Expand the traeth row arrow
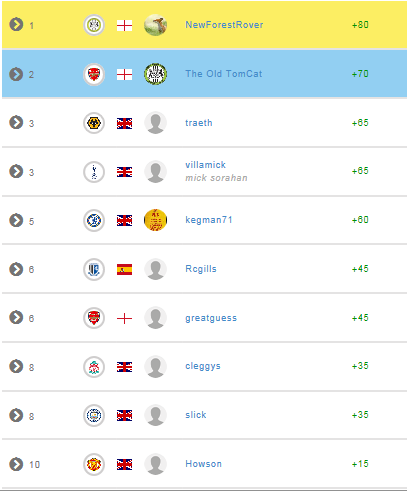The width and height of the screenshot is (407, 492). [16, 122]
